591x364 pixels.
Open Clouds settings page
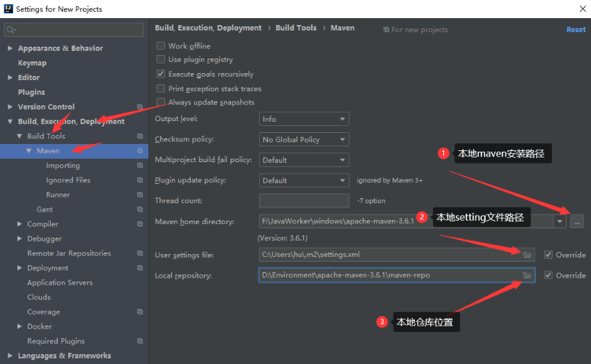pos(39,297)
